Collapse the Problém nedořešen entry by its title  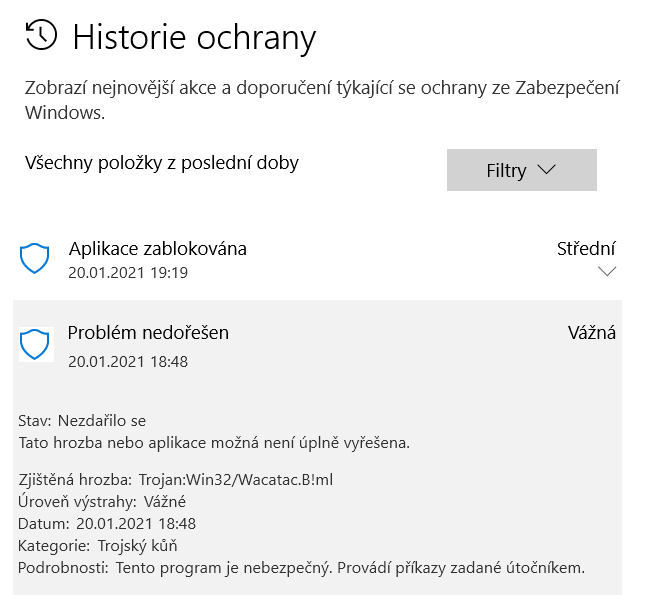click(x=148, y=333)
